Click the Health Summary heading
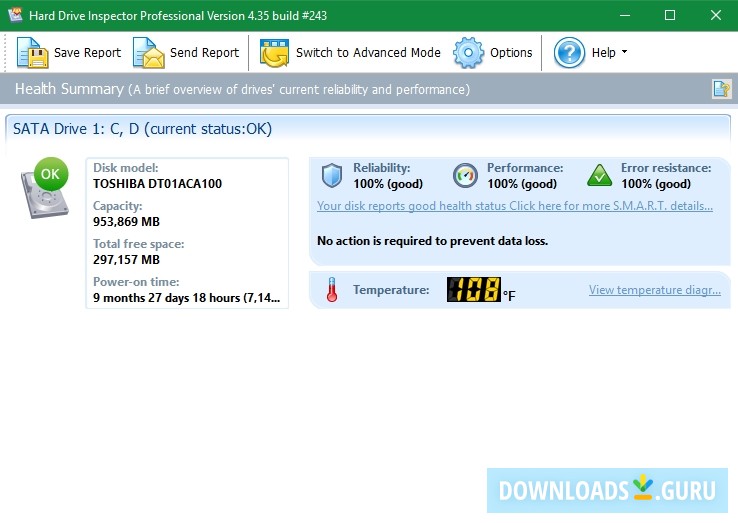This screenshot has width=738, height=523. (x=69, y=89)
